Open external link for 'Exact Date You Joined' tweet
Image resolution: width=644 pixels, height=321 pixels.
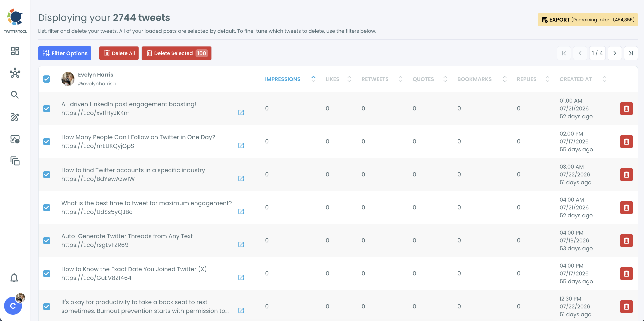coord(241,278)
